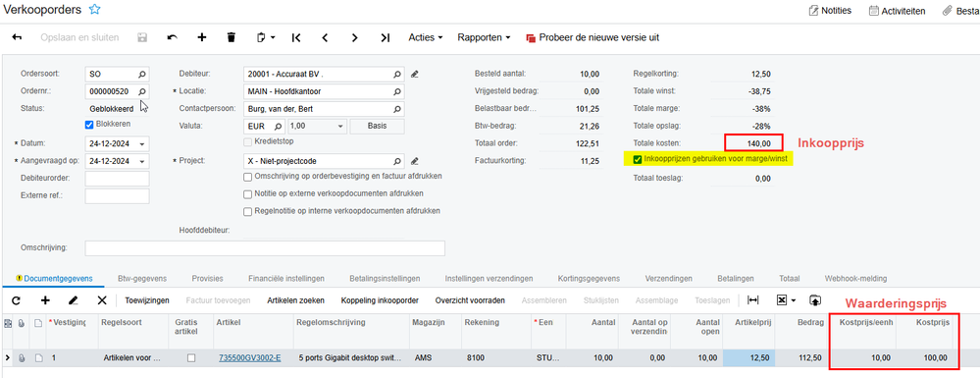Go to the last record icon
The image size is (980, 378).
385,37
